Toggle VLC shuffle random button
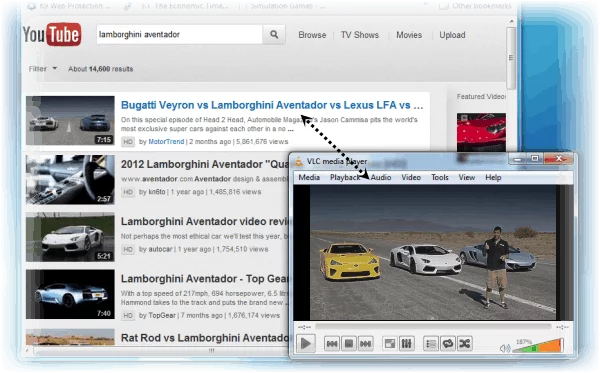This screenshot has height=373, width=600. 465,344
